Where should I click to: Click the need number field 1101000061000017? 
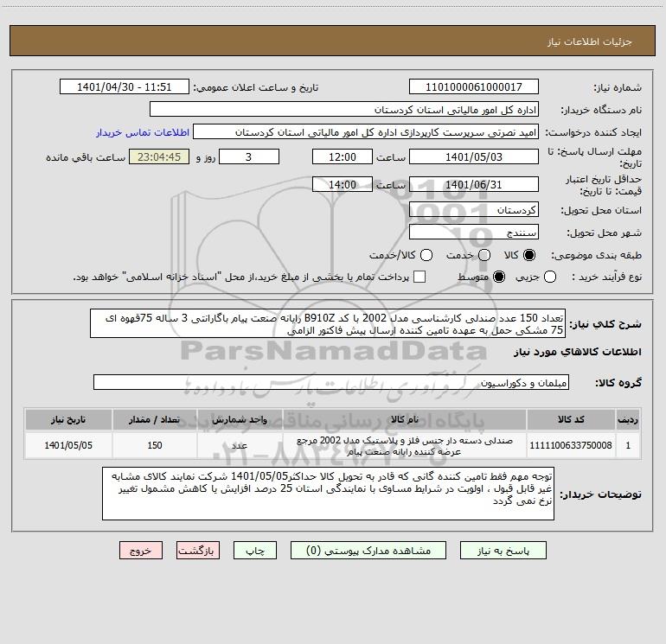tap(474, 87)
